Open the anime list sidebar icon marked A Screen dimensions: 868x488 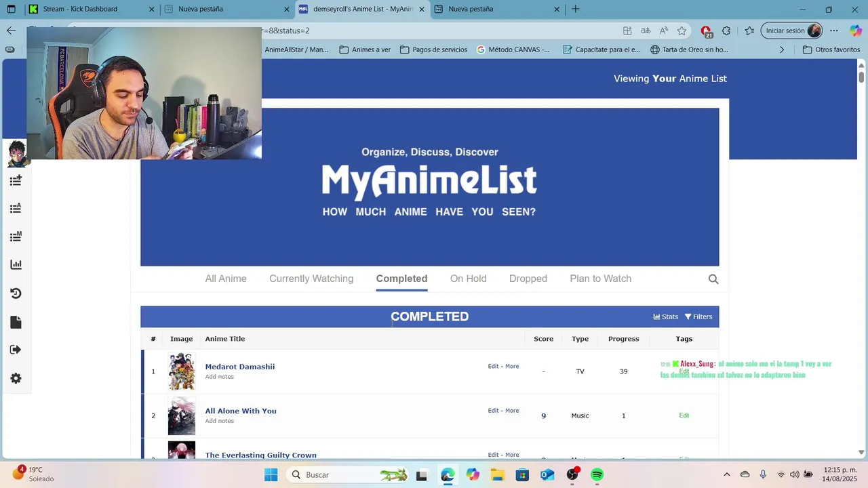tap(16, 208)
